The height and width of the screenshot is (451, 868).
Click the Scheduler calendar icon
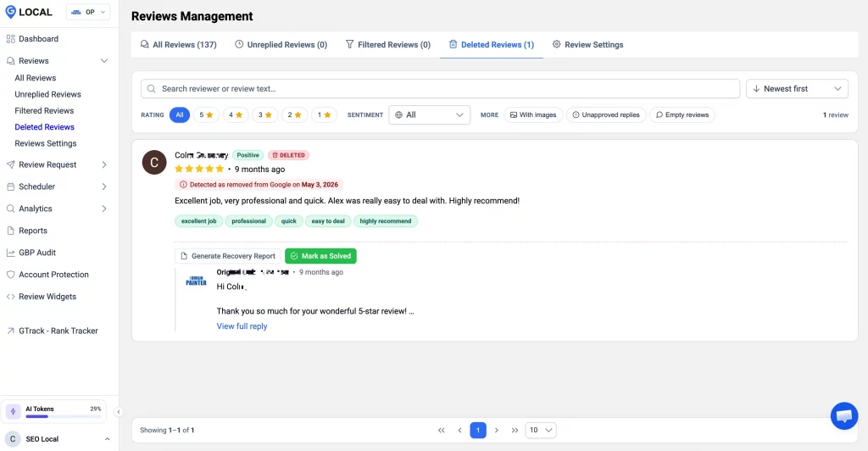pyautogui.click(x=10, y=187)
